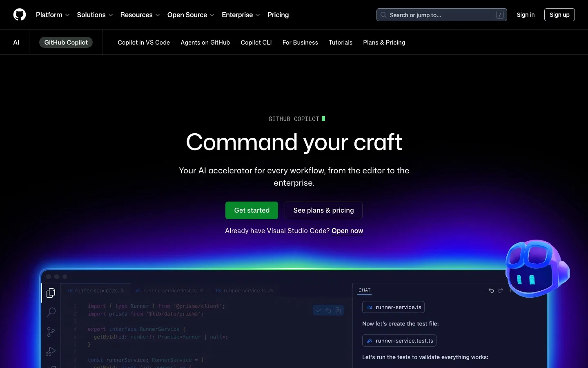Open the Agents on GitHub tab
This screenshot has height=368, width=588.
pos(205,42)
